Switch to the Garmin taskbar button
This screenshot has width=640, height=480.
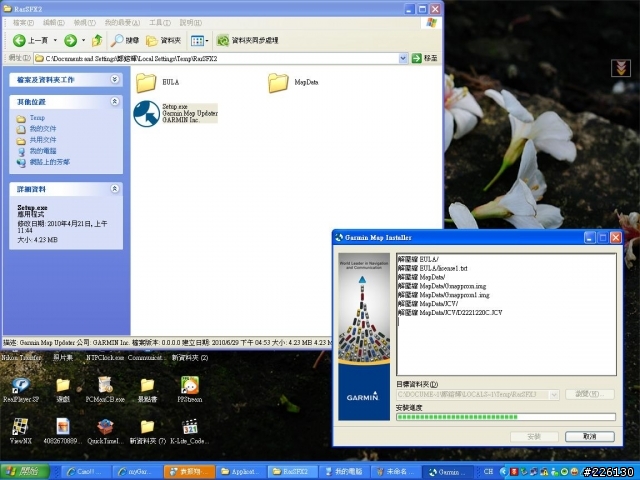(448, 471)
